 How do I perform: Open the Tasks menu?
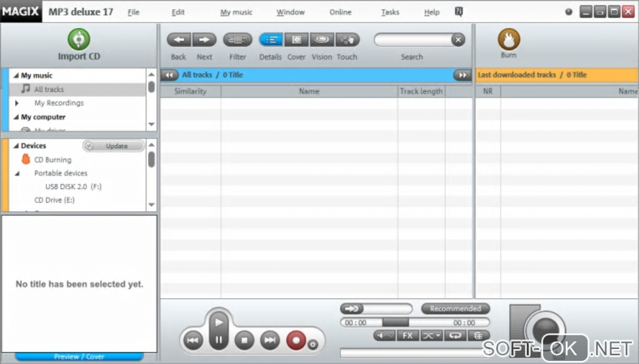click(x=390, y=13)
